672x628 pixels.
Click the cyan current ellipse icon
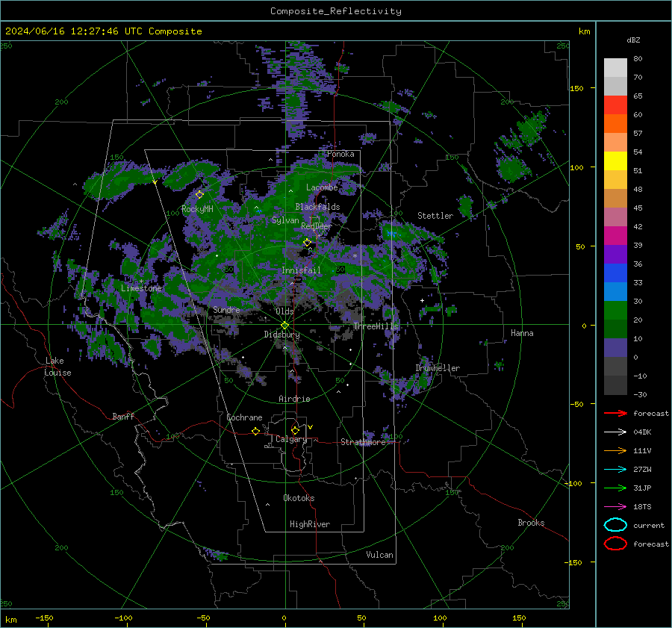click(615, 525)
